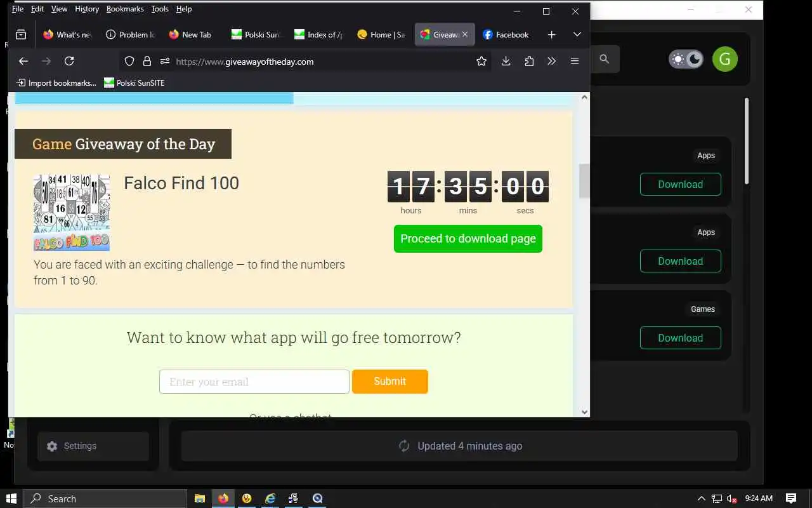Switch to the Facebook tab
Image resolution: width=812 pixels, height=508 pixels.
(506, 35)
